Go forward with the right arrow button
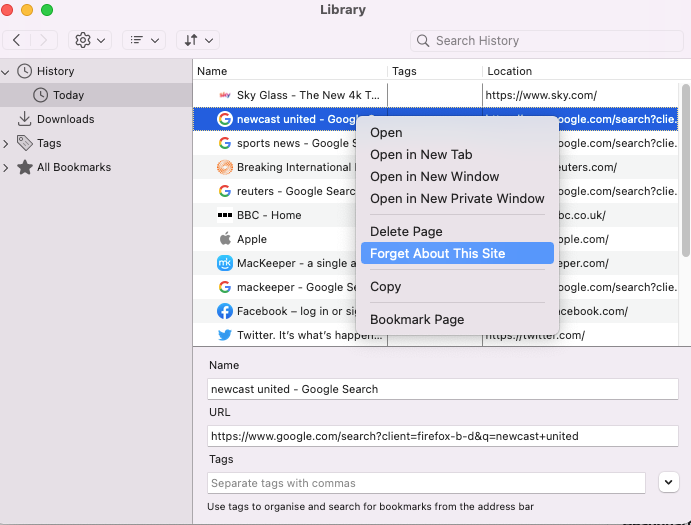The width and height of the screenshot is (691, 525). pos(43,40)
